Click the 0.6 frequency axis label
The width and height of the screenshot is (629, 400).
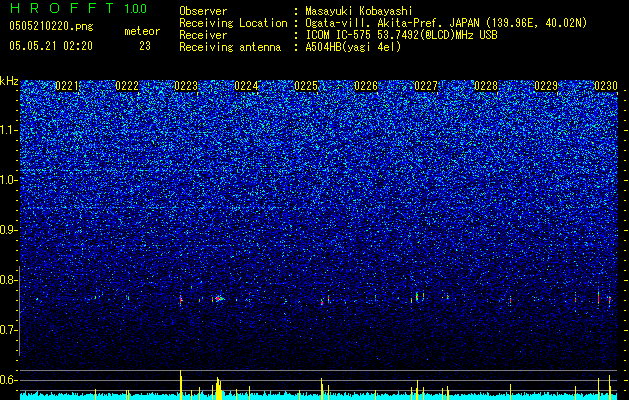pyautogui.click(x=8, y=380)
